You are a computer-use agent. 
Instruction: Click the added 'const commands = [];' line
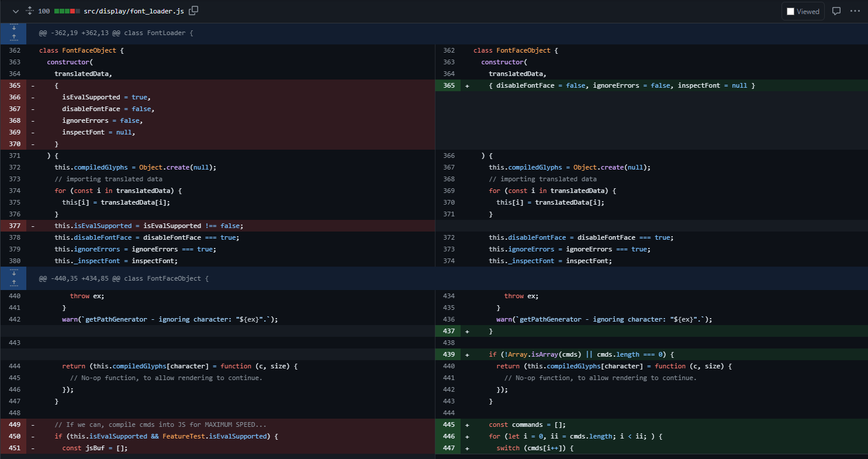(x=527, y=425)
